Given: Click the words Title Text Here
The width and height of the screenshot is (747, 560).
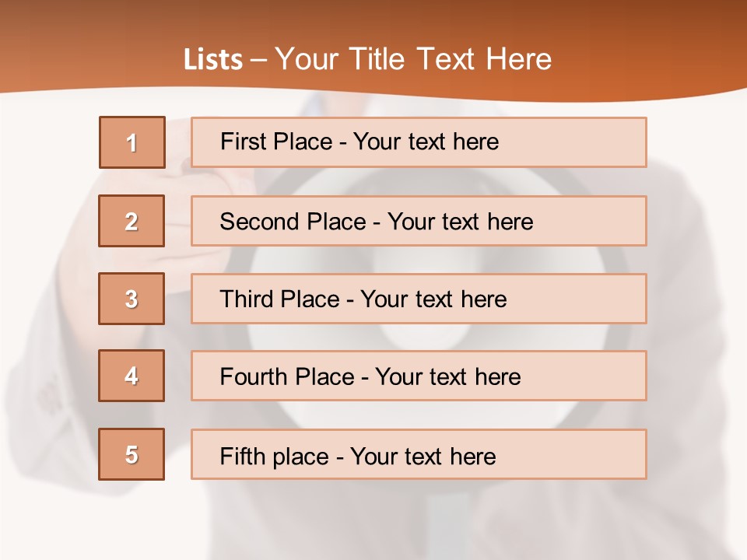Looking at the screenshot, I should click(451, 59).
